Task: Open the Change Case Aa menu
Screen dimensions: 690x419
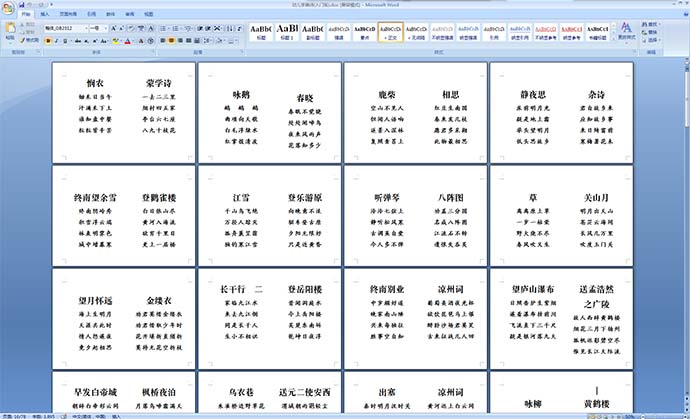Action: pos(104,41)
